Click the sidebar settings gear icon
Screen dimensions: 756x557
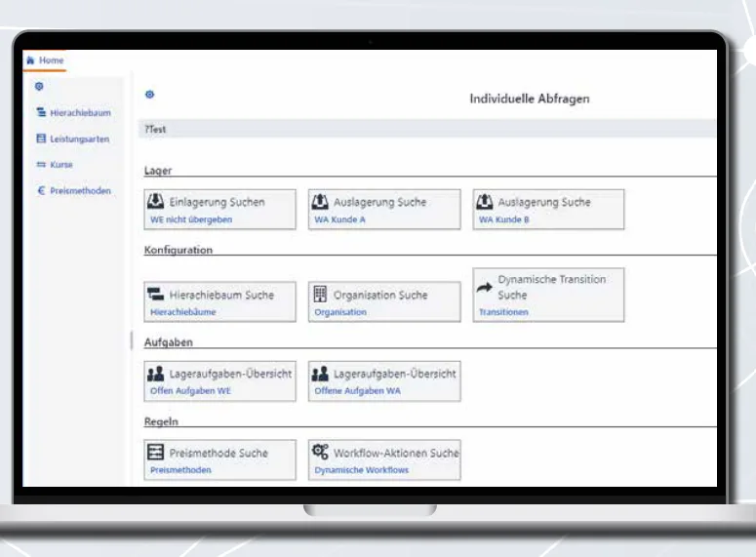(x=39, y=86)
